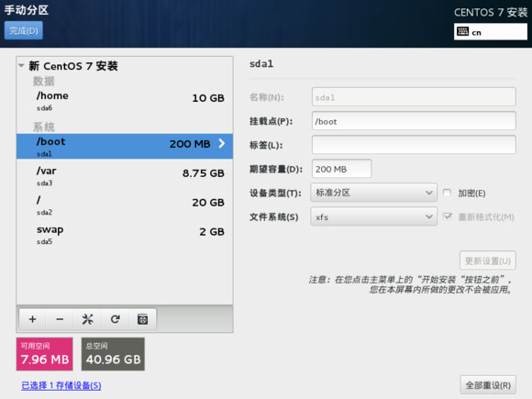532x399 pixels.
Task: Select the swap 2 GB partition
Action: click(125, 235)
